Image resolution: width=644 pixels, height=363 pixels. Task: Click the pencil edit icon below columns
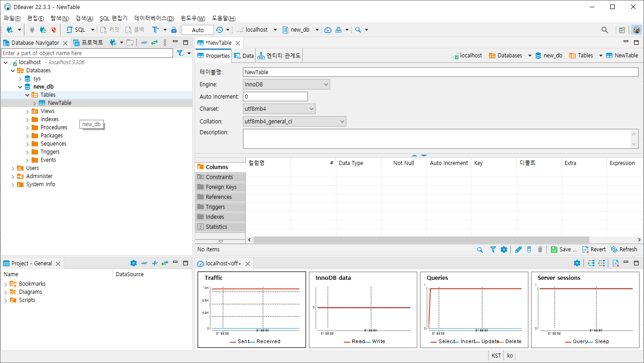click(518, 250)
